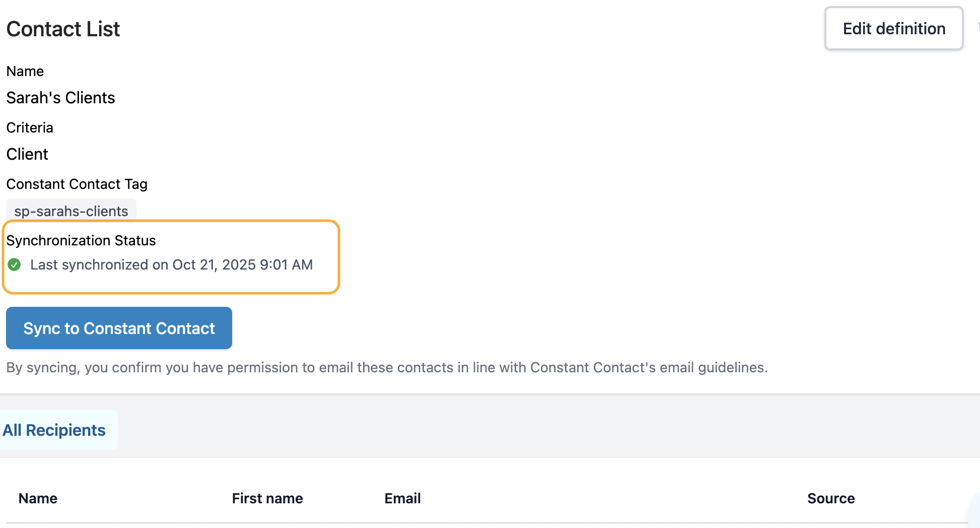Click the Name field label above Sarah's Clients
980x528 pixels.
click(x=25, y=71)
